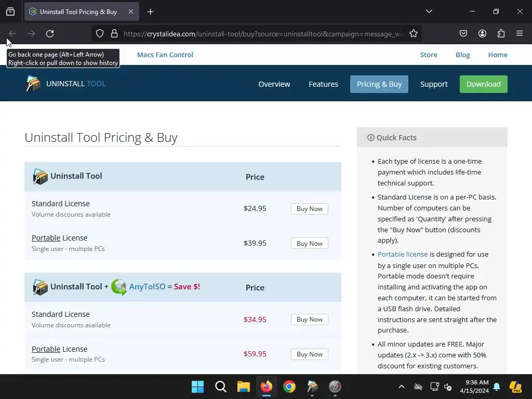Viewport: 532px width, 399px height.
Task: Switch to the Overview tab
Action: [x=274, y=84]
